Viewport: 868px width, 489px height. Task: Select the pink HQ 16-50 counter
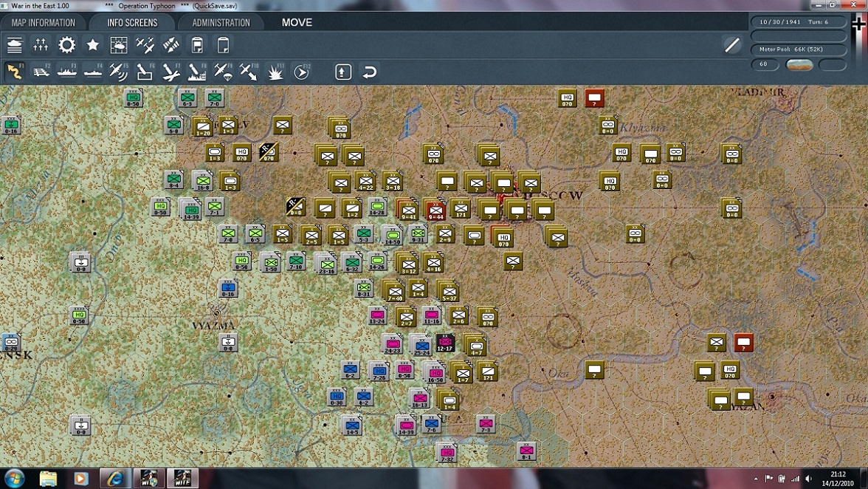[x=435, y=373]
